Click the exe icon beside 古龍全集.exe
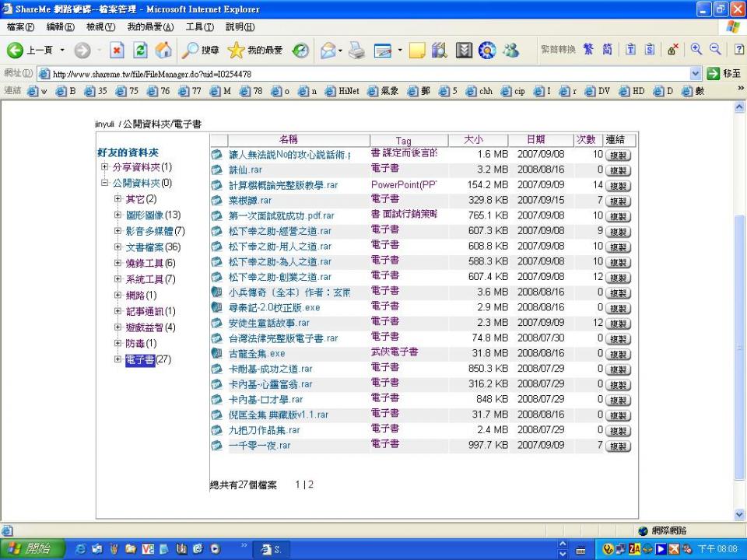 point(217,353)
